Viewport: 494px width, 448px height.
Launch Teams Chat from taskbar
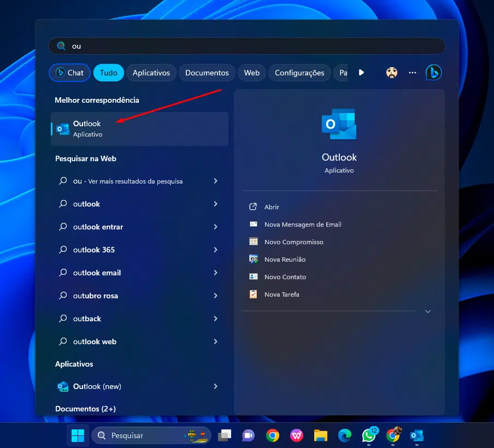pos(248,435)
